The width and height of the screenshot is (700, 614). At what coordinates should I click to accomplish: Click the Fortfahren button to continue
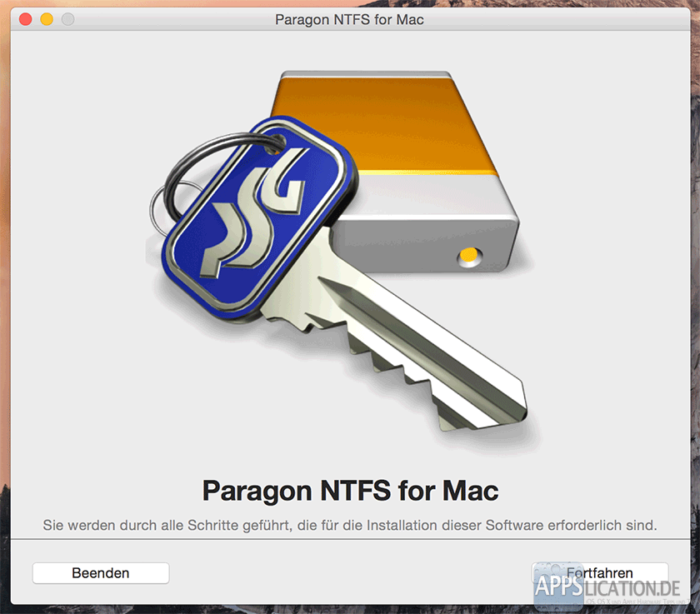[x=599, y=572]
